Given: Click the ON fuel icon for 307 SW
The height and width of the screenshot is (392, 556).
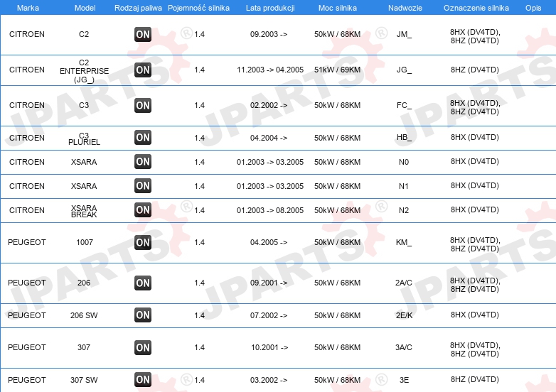Looking at the screenshot, I should click(x=143, y=380).
